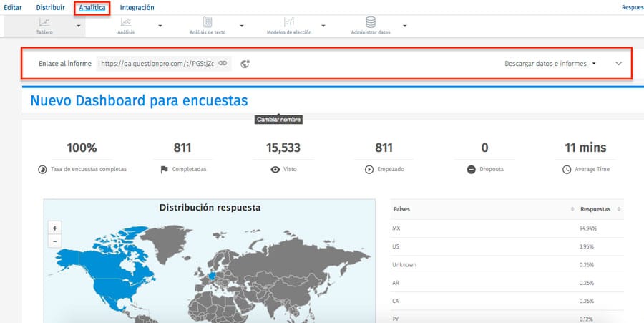Click the Empezado play icon
The width and height of the screenshot is (644, 323).
(369, 169)
